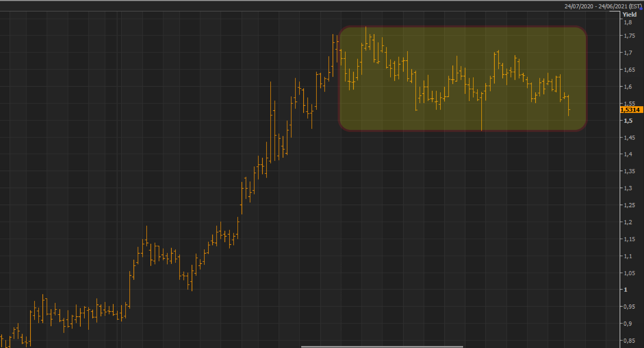Click the Yield axis title
Screen dimensions: 644x348
click(x=629, y=15)
